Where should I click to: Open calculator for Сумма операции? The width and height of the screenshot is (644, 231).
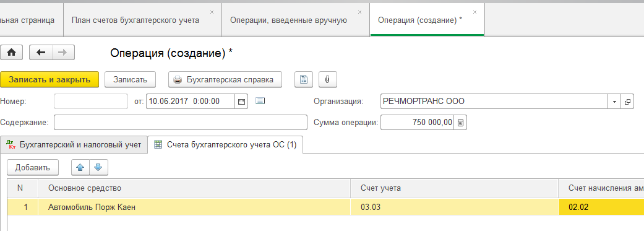(461, 123)
